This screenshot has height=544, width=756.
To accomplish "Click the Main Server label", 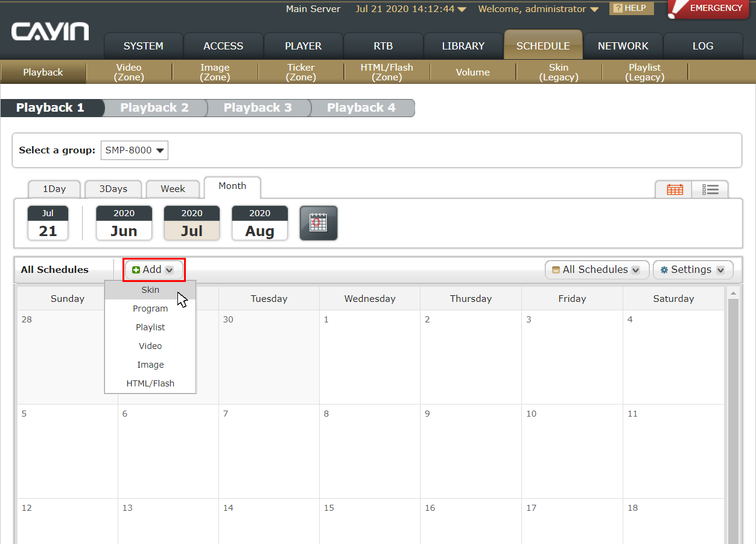I will click(313, 9).
